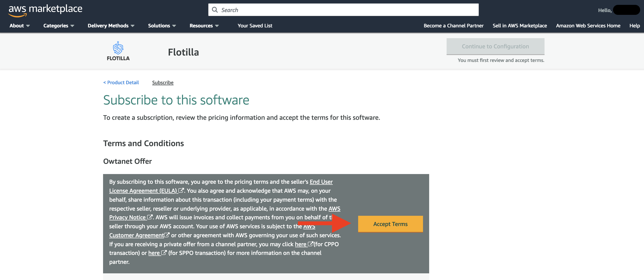Click 'Subscribe to this software' heading
644x280 pixels.
[176, 100]
